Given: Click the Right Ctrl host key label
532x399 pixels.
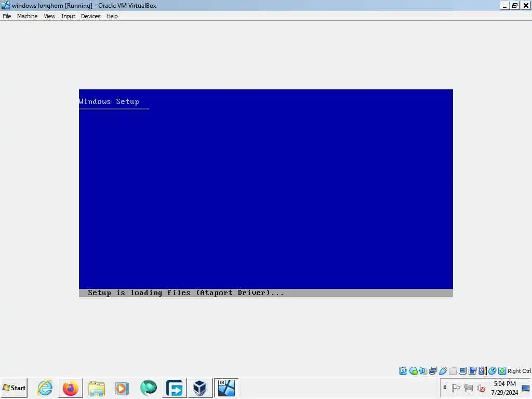Looking at the screenshot, I should click(519, 371).
